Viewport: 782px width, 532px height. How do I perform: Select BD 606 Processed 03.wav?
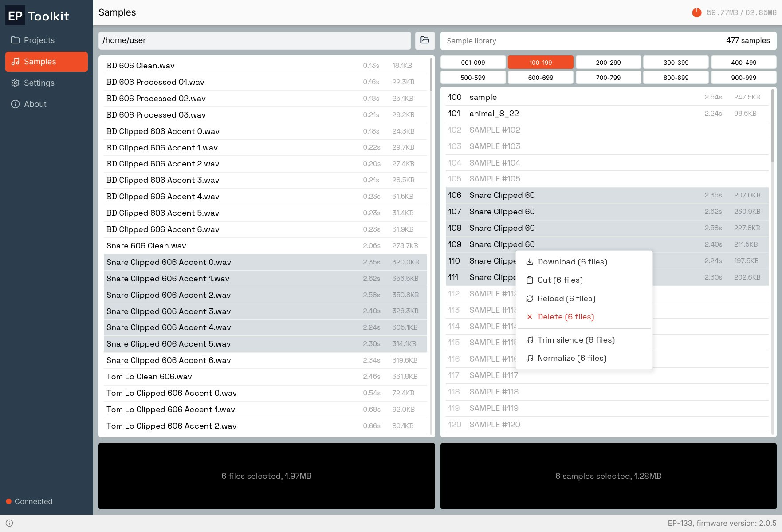(x=265, y=115)
